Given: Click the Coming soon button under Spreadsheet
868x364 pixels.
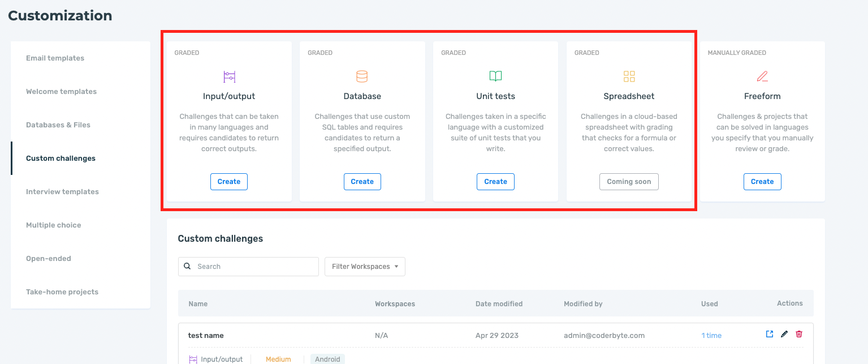Looking at the screenshot, I should pos(629,181).
